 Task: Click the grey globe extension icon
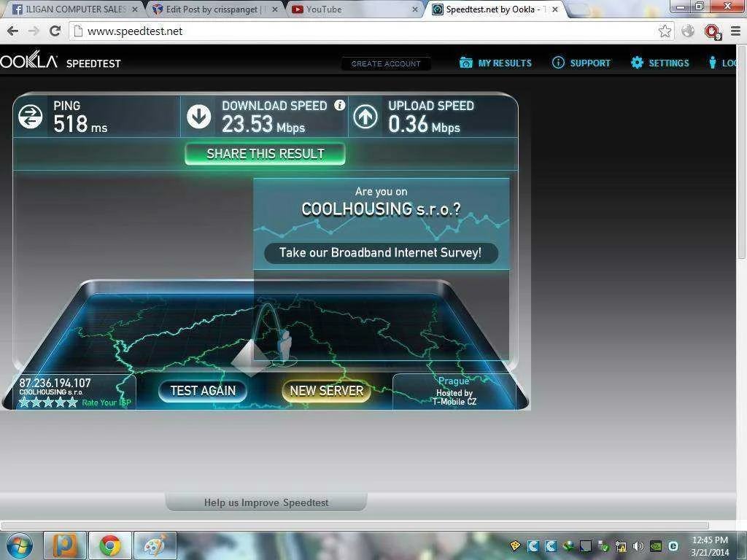[x=687, y=31]
